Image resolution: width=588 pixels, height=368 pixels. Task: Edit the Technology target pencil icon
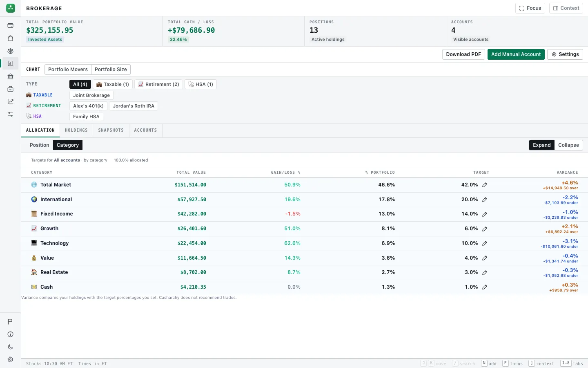[x=485, y=243]
